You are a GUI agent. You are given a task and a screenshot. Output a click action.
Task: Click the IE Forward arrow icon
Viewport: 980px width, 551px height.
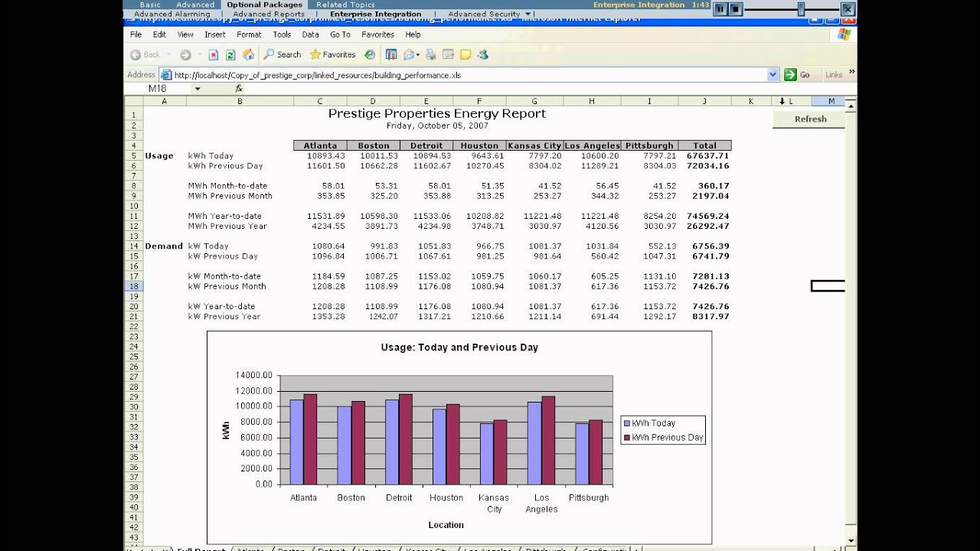click(185, 54)
